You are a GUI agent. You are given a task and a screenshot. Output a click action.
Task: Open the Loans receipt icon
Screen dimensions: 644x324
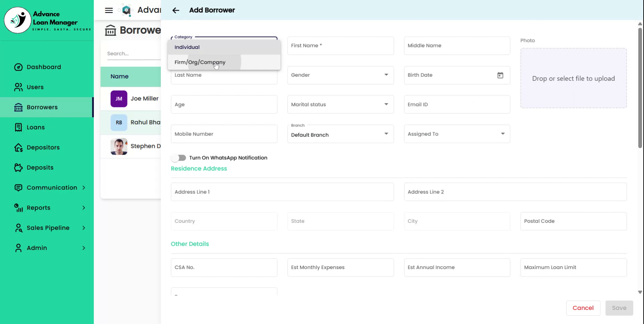tap(18, 127)
